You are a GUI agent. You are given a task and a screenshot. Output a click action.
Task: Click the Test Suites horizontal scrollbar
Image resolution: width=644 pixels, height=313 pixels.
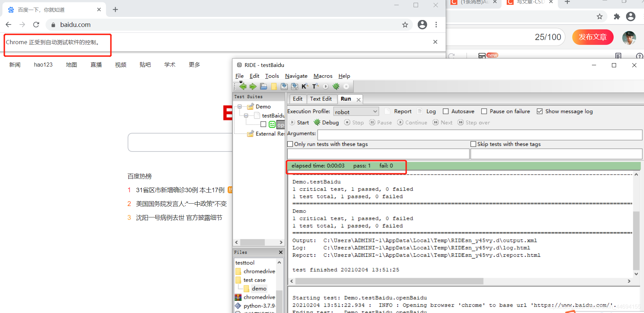[252, 242]
